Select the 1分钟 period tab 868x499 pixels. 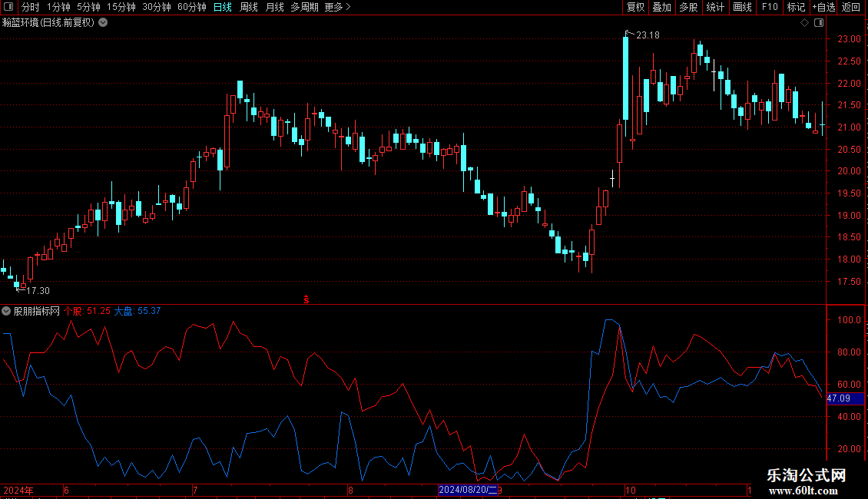click(x=58, y=7)
